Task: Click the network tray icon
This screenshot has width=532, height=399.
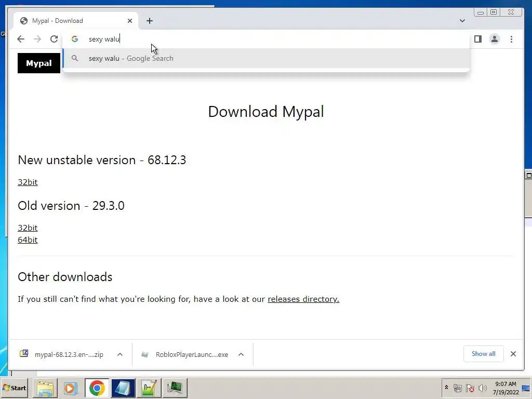Action: (458, 388)
